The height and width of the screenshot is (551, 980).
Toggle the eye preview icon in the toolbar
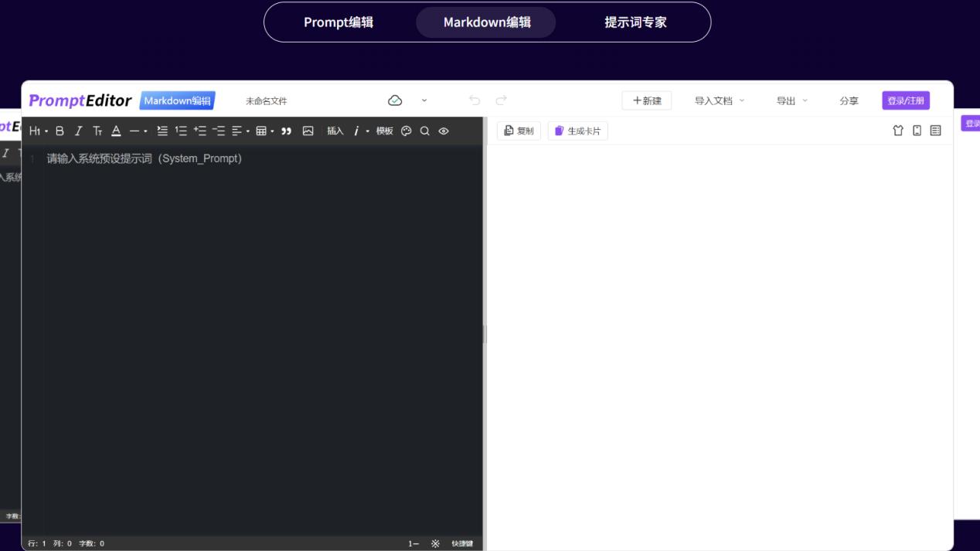click(444, 131)
